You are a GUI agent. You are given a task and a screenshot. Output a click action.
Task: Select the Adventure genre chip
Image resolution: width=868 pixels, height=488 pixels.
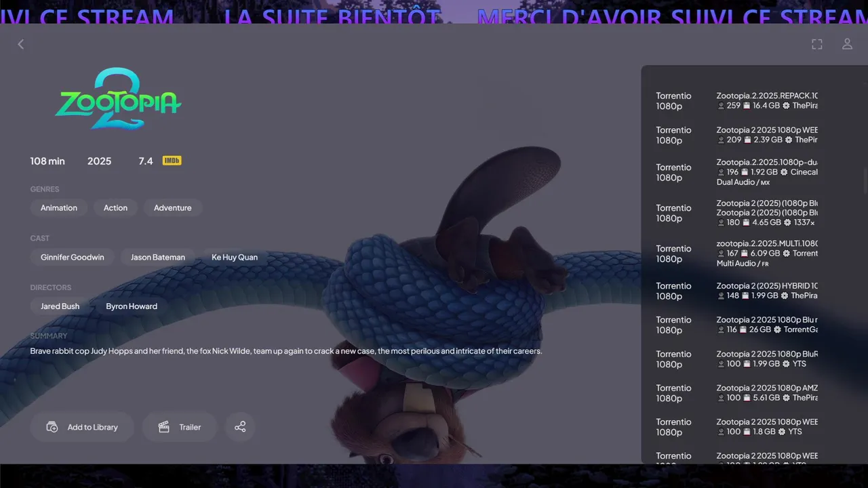coord(173,208)
